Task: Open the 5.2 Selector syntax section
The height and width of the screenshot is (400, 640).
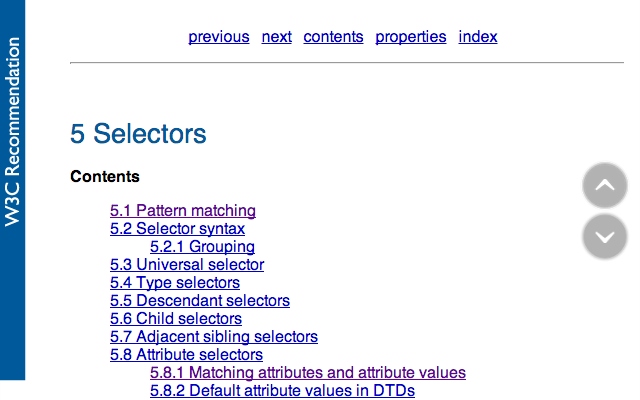Action: pos(177,229)
